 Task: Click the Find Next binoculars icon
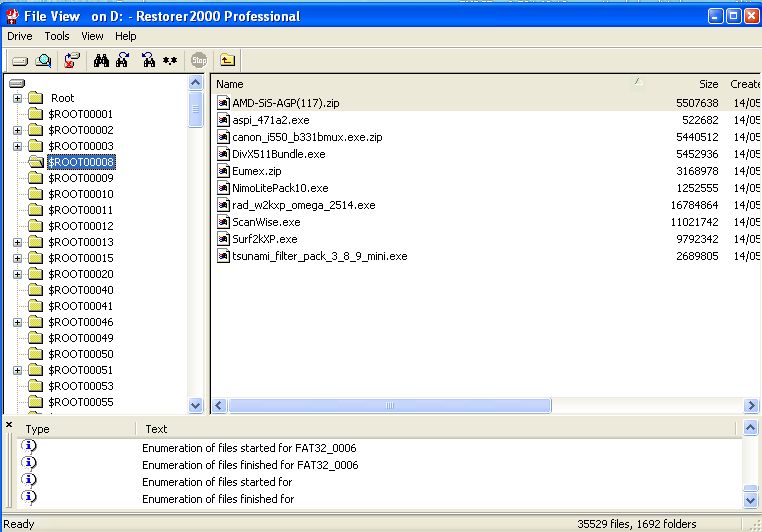[122, 60]
